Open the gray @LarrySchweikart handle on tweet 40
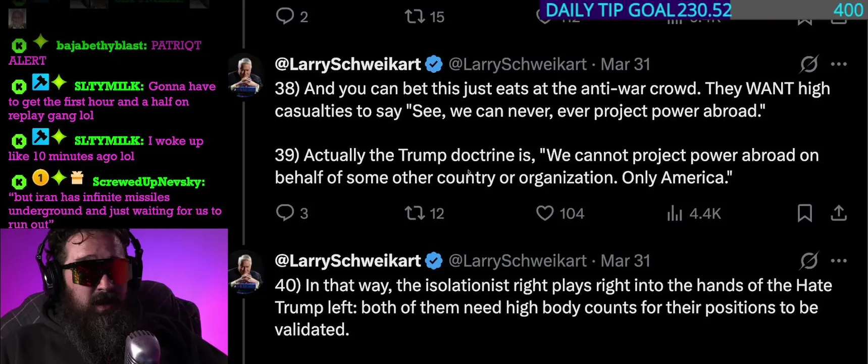Screen dimensions: 868x364 tap(517, 261)
